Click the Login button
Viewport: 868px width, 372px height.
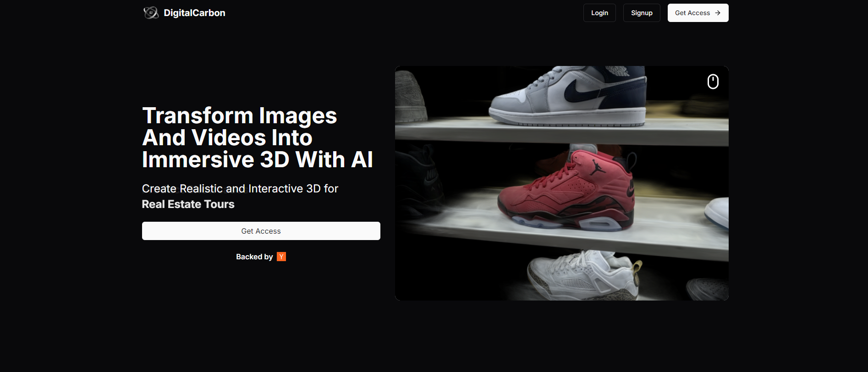click(x=599, y=13)
